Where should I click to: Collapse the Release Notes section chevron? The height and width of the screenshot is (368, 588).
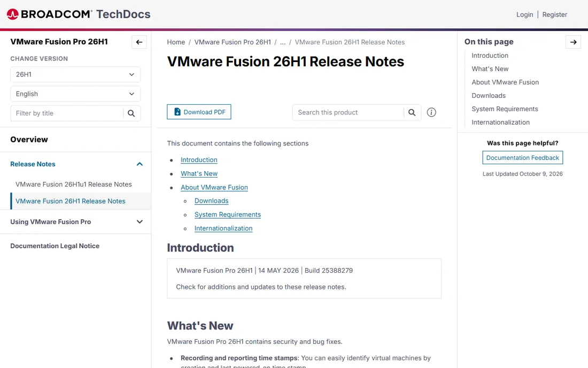pos(140,164)
